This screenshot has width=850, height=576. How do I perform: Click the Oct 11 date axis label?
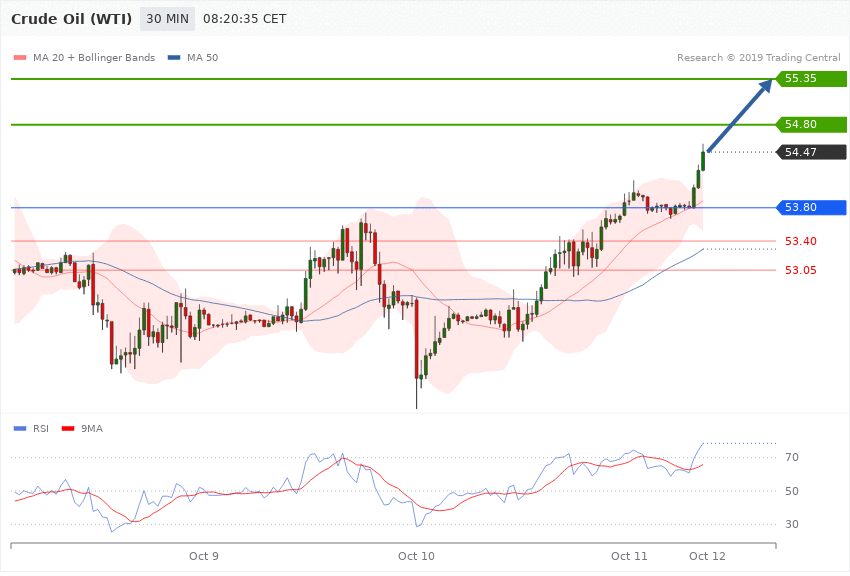(x=629, y=556)
